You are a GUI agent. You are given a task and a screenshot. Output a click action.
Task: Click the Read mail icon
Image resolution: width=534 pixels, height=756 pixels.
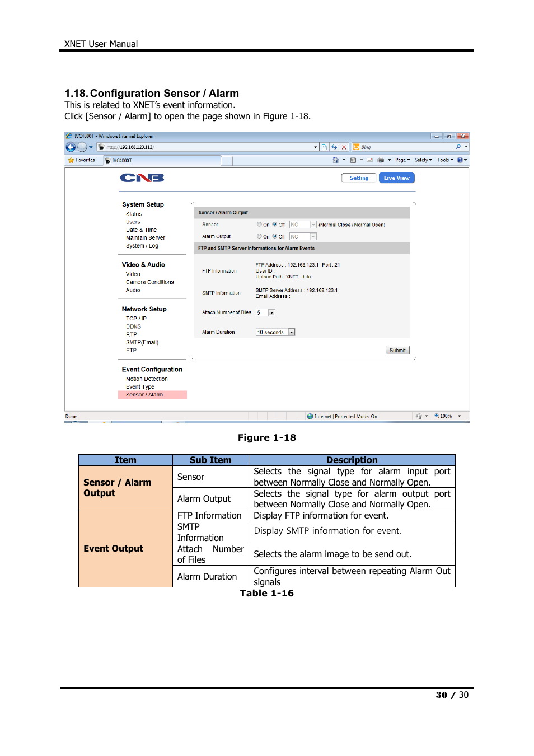tap(369, 160)
